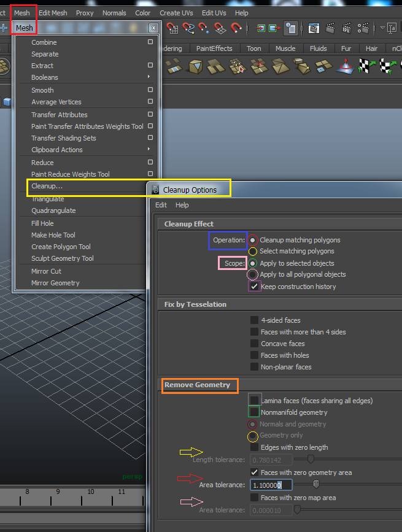Select the Select matching polygons radio button

coord(252,252)
